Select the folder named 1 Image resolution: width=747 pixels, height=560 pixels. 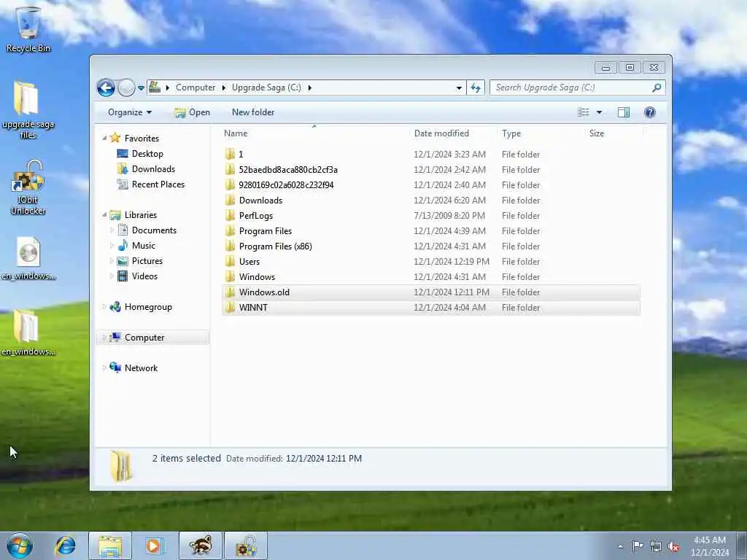[430, 155]
